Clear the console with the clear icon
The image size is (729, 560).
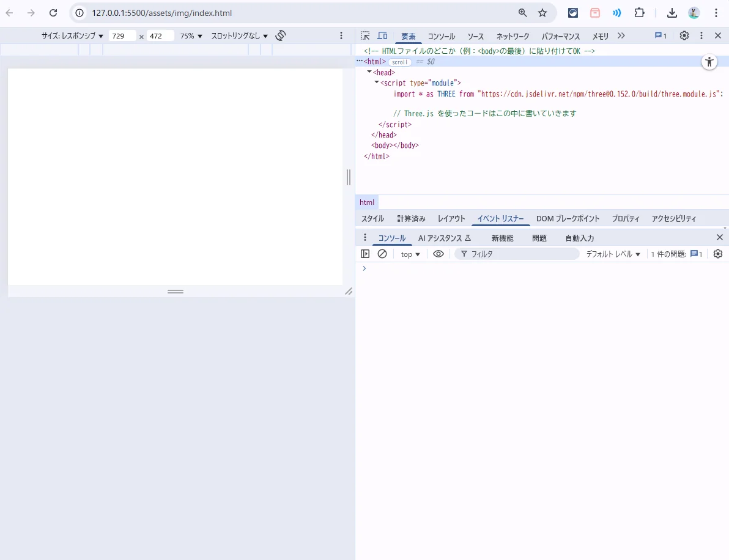pos(382,254)
